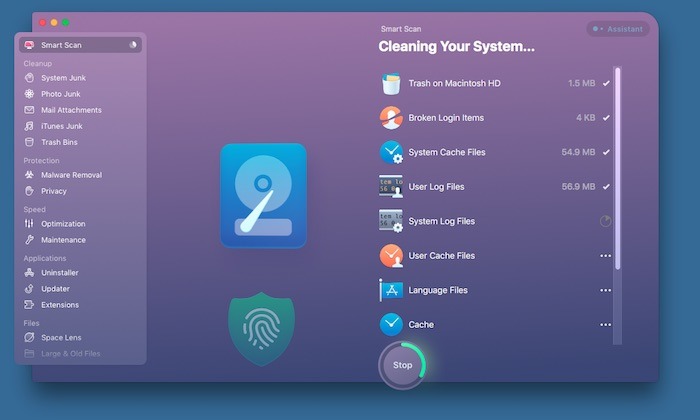The width and height of the screenshot is (700, 420).
Task: Click the System Junk icon
Action: point(29,78)
